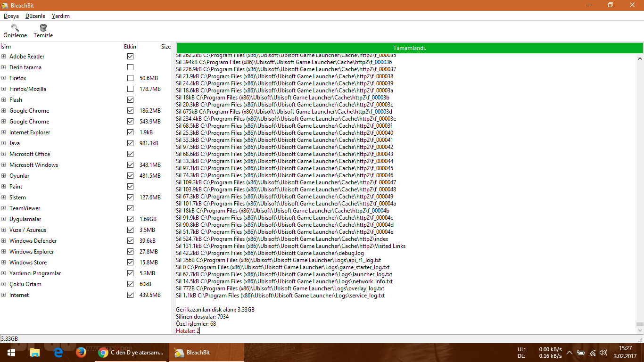
Task: Expand the Uygulamalar tree node
Action: point(3,219)
